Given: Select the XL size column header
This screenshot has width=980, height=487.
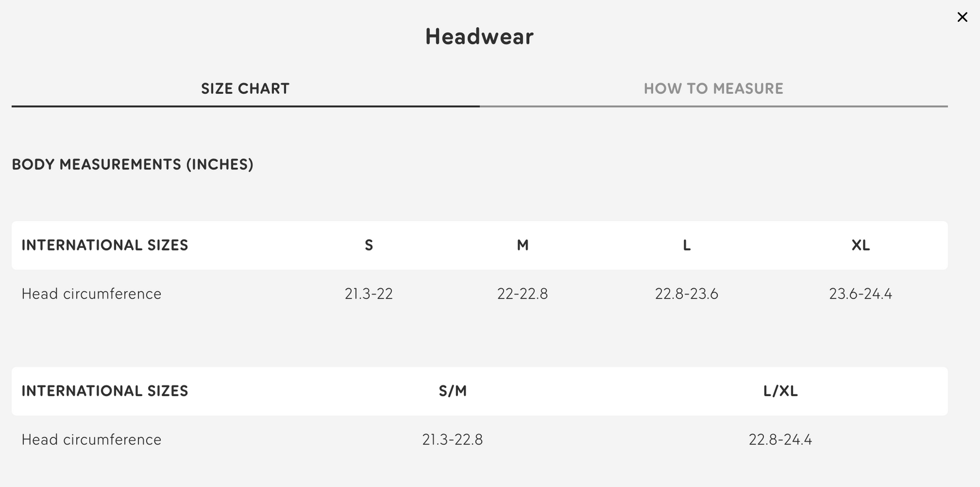Looking at the screenshot, I should click(860, 245).
